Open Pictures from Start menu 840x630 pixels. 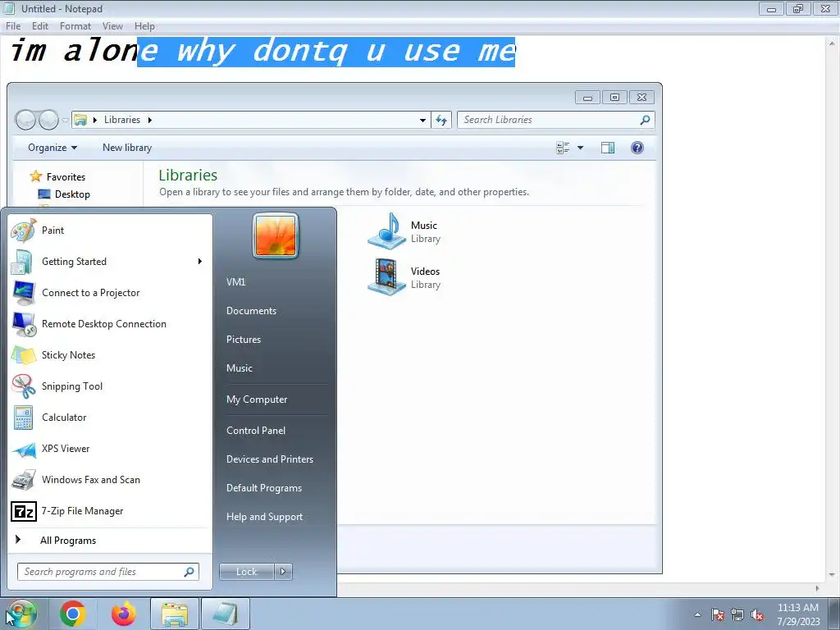pyautogui.click(x=244, y=340)
